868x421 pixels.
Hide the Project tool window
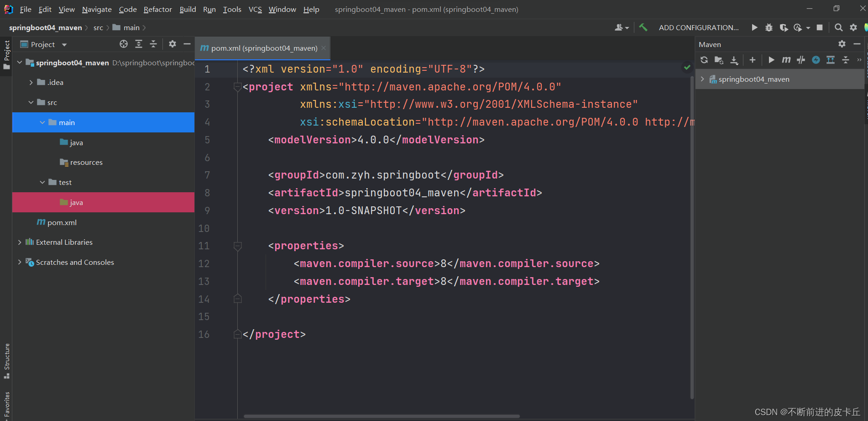click(187, 44)
